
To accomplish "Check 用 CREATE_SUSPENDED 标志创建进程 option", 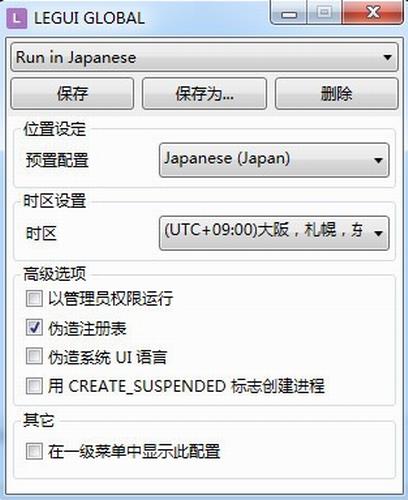I will click(34, 386).
